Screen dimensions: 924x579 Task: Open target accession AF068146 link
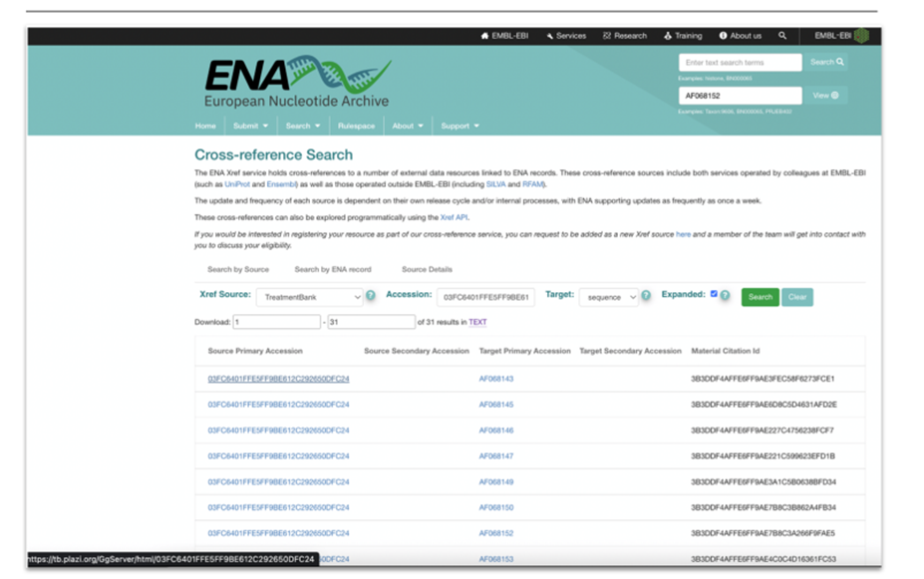(496, 431)
